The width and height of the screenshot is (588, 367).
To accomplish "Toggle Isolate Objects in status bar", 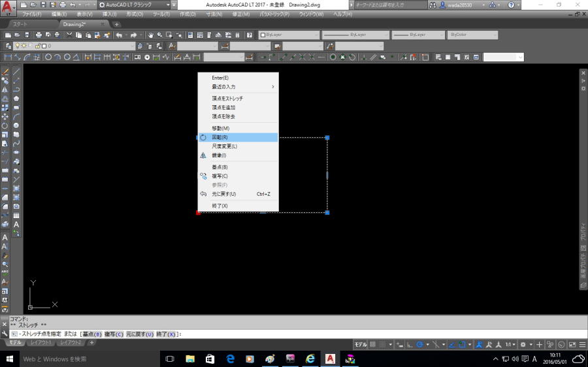I will 550,345.
